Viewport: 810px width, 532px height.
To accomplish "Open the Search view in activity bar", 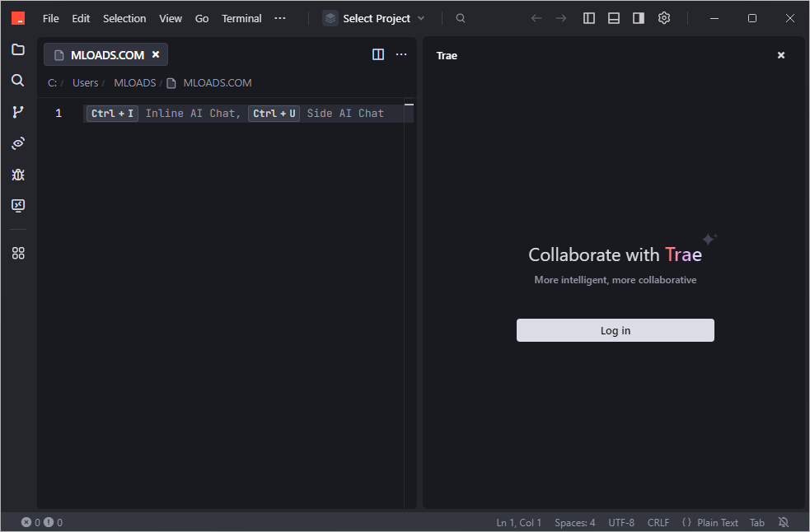I will pos(18,81).
